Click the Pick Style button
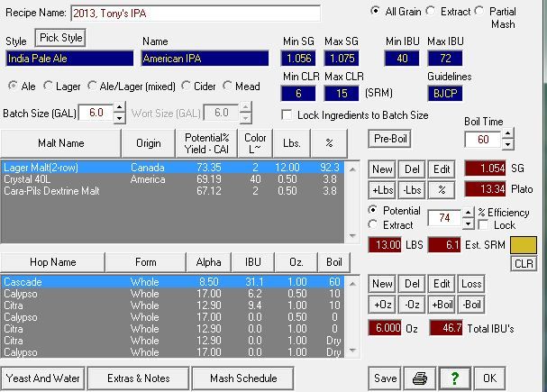Screen dimensions: 547x392 [x=61, y=38]
